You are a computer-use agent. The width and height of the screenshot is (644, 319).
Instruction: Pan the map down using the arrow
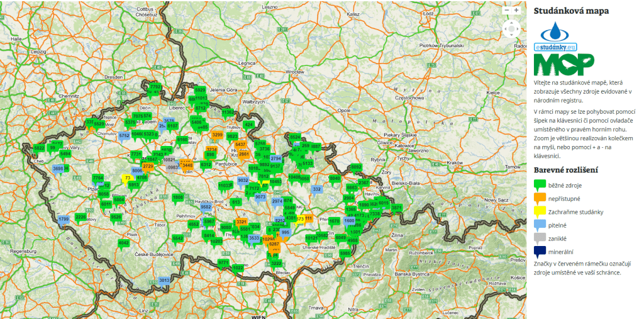(x=512, y=35)
